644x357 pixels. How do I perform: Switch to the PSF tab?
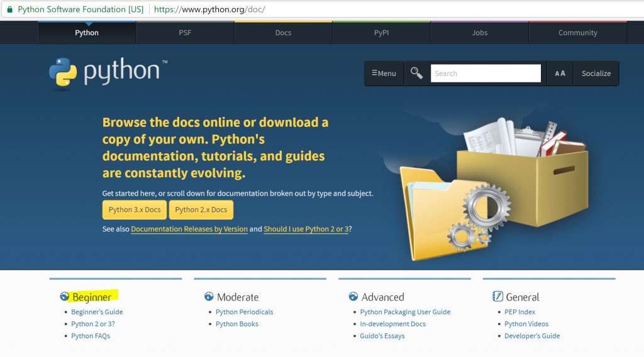click(x=185, y=33)
